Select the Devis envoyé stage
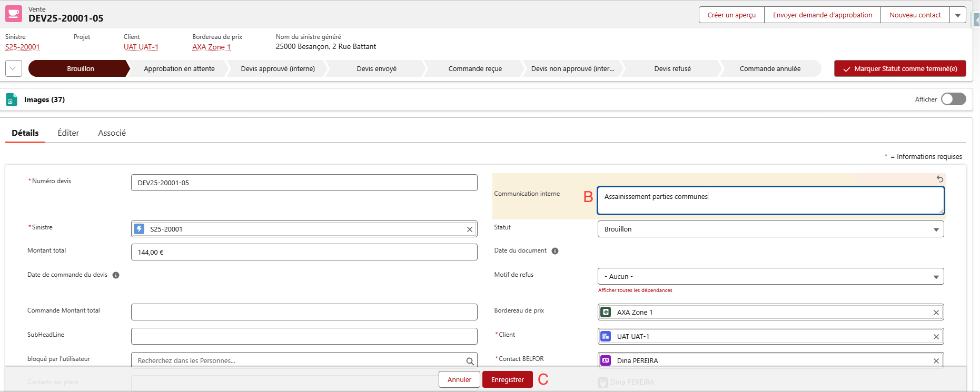Screen dimensions: 980x392 coord(377,68)
